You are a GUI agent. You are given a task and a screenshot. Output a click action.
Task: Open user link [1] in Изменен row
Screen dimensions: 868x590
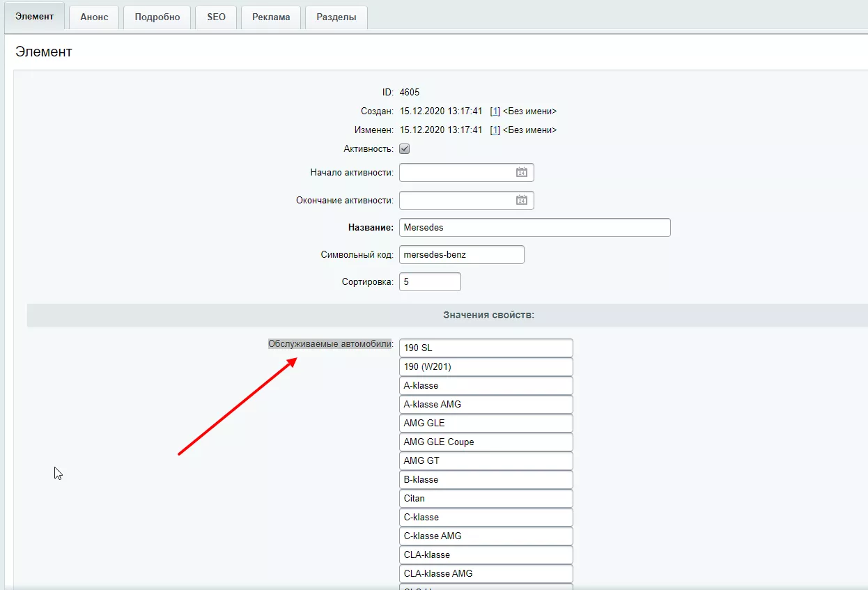(x=495, y=130)
